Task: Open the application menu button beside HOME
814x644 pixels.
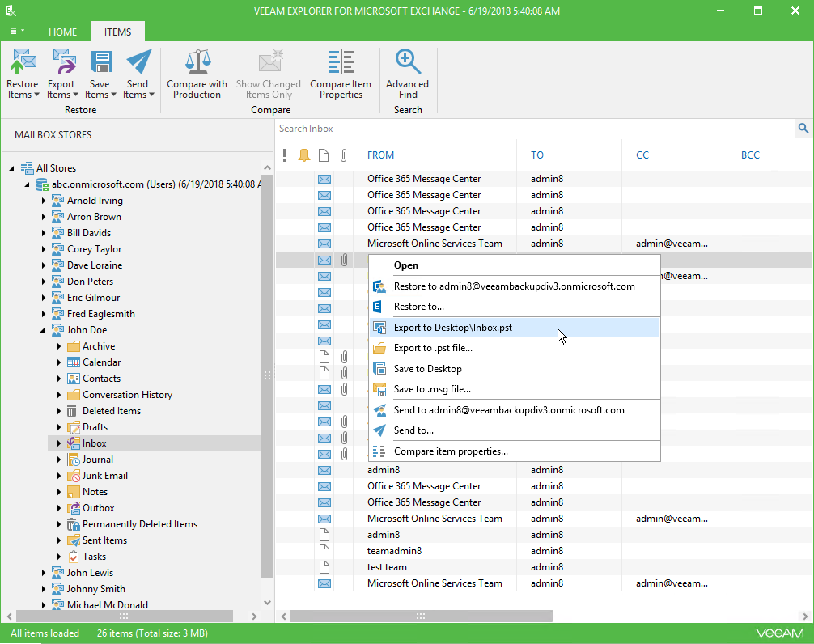Action: pos(17,31)
